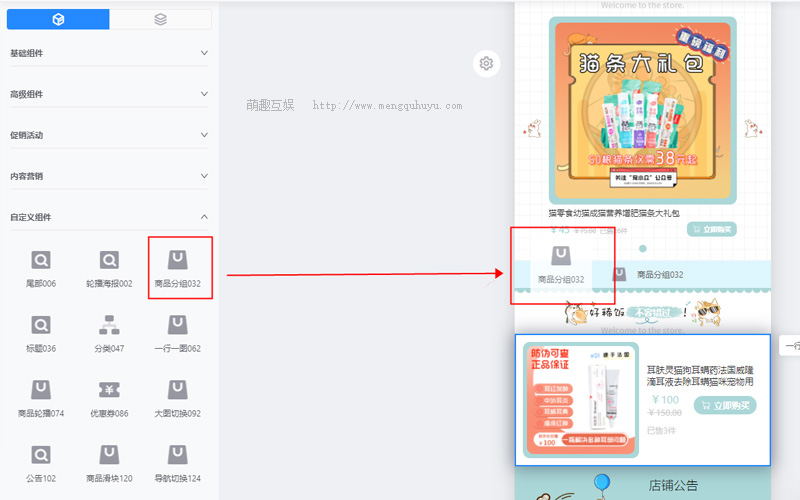Switch to the layers stack tab

[160, 19]
